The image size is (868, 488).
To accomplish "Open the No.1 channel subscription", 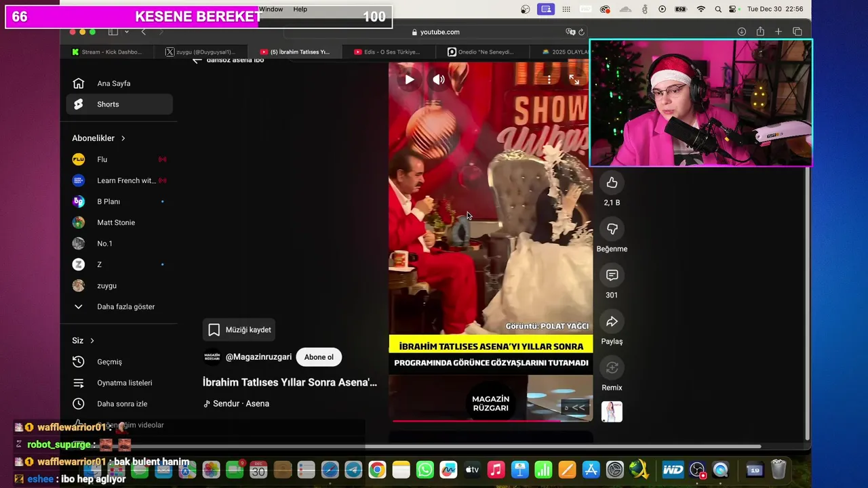I will (119, 243).
